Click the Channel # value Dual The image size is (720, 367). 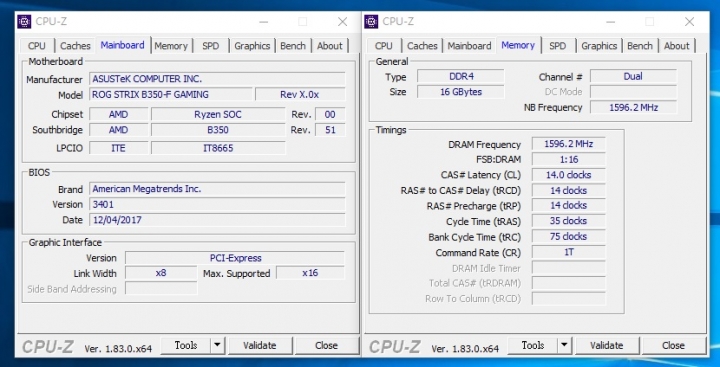coord(633,76)
